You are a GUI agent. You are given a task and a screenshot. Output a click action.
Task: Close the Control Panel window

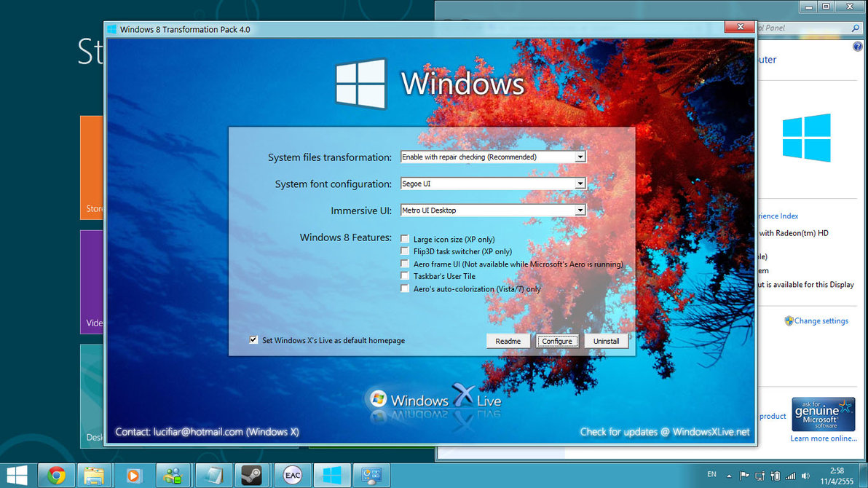850,7
